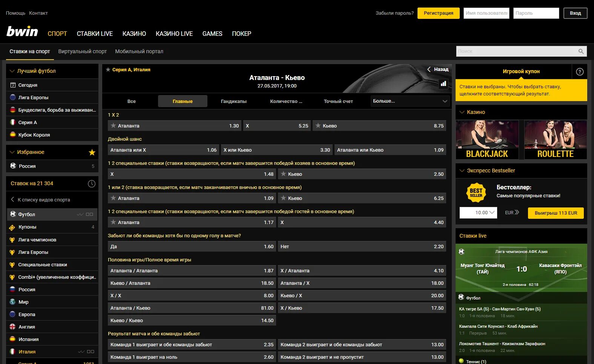The image size is (594, 364).
Task: Open the СТАВКИ LIVE menu
Action: click(95, 34)
